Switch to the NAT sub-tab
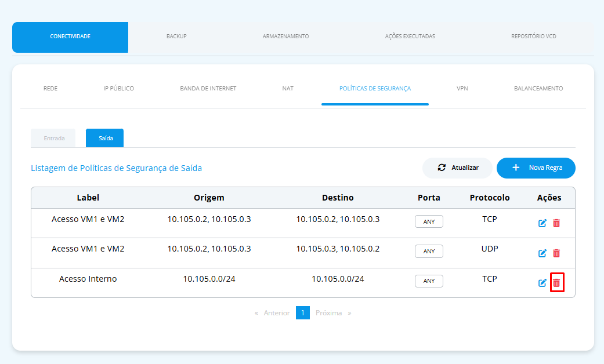The height and width of the screenshot is (364, 604). 288,89
